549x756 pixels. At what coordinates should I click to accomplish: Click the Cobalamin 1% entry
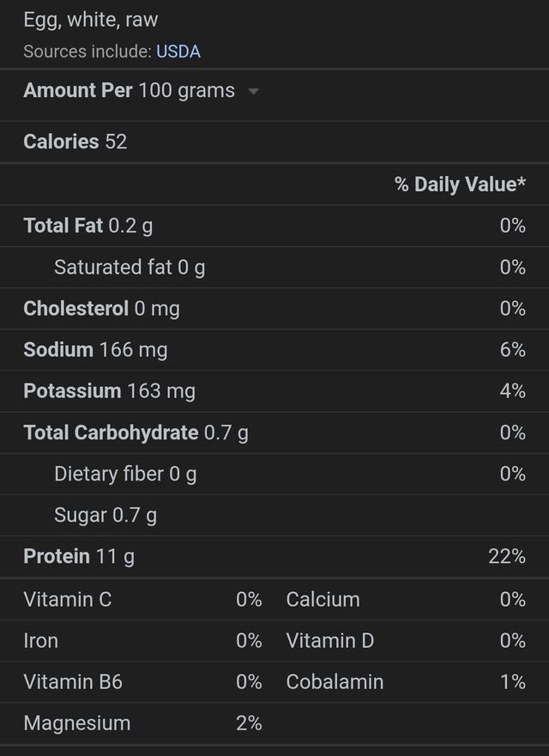tap(406, 681)
